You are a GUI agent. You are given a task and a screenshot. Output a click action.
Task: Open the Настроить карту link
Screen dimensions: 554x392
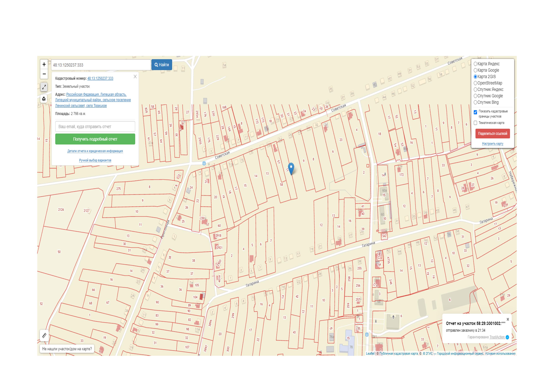click(492, 144)
